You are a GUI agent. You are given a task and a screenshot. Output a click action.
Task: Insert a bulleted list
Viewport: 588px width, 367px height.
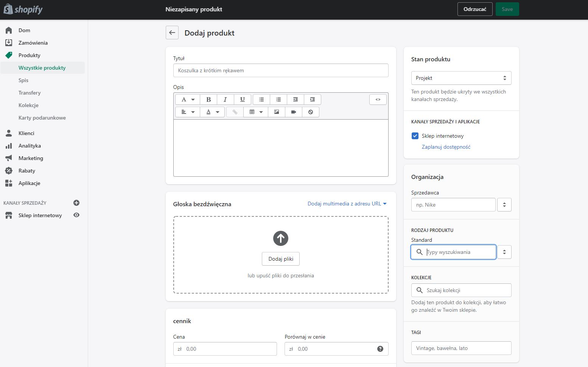[x=261, y=100]
